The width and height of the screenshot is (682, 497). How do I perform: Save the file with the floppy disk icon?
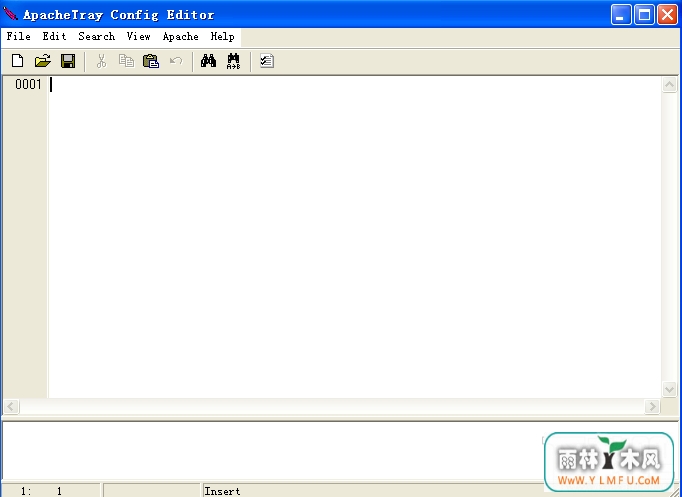[x=68, y=61]
